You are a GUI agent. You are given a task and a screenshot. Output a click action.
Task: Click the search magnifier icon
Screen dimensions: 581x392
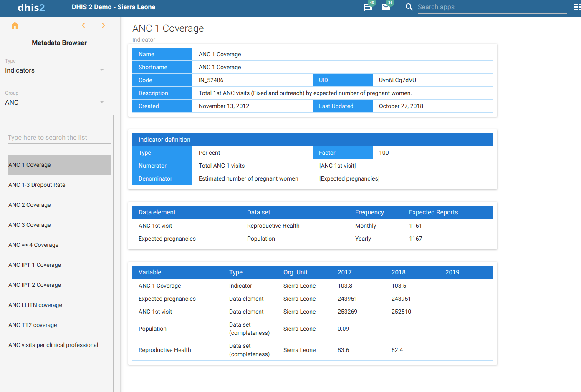point(409,7)
